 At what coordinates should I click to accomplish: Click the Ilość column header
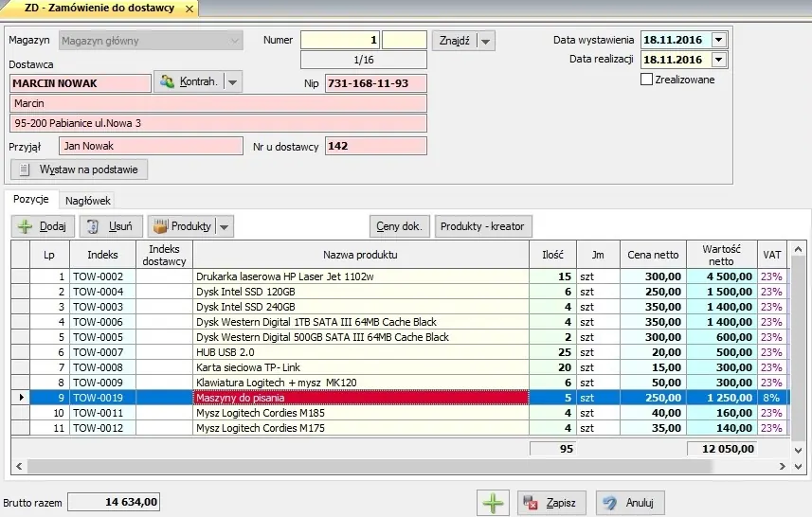[x=552, y=255]
